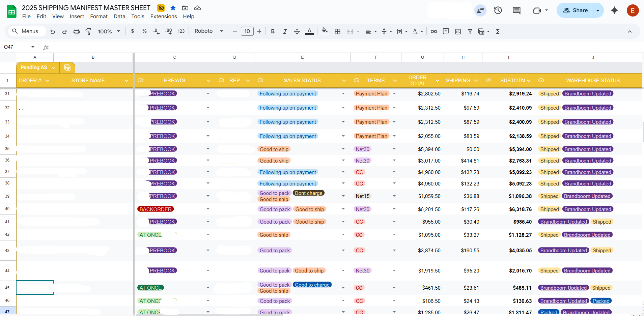Open the STORE NAME filter
This screenshot has height=316, width=644.
[x=126, y=81]
